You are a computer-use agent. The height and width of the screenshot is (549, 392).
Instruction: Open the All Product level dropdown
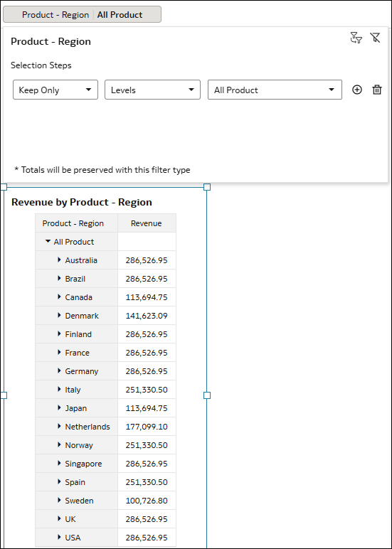275,90
